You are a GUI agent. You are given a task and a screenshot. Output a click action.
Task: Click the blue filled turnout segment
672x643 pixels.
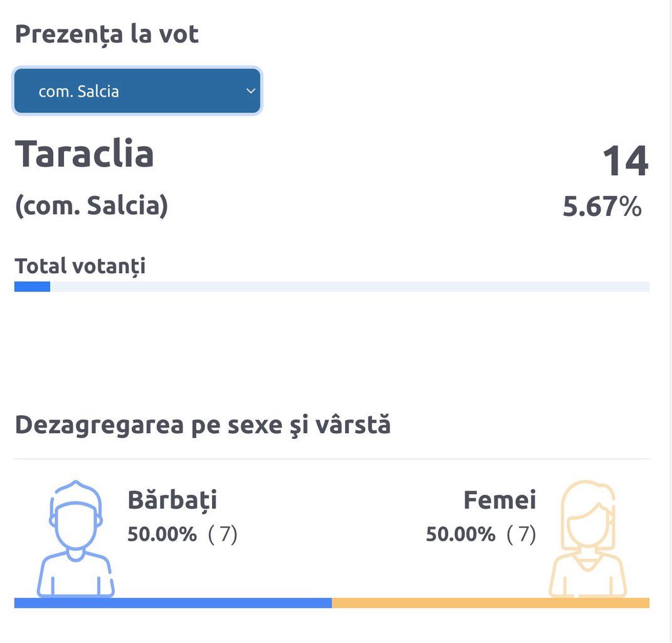[x=32, y=287]
